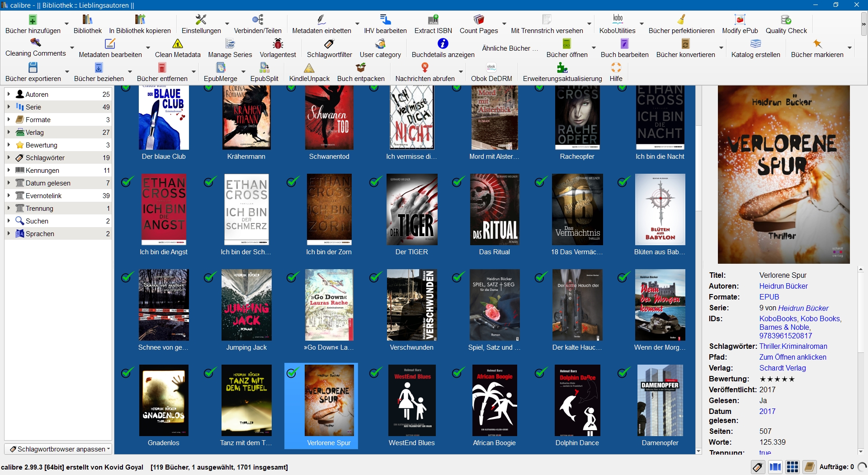The image size is (868, 475).
Task: Click the Bücher entfernen icon
Action: [x=162, y=68]
